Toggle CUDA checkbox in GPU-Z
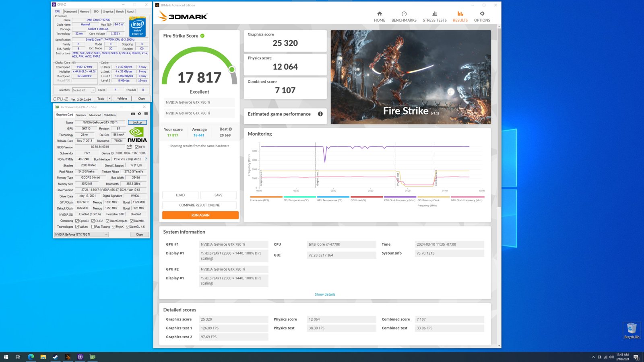This screenshot has height=362, width=644. [x=93, y=221]
